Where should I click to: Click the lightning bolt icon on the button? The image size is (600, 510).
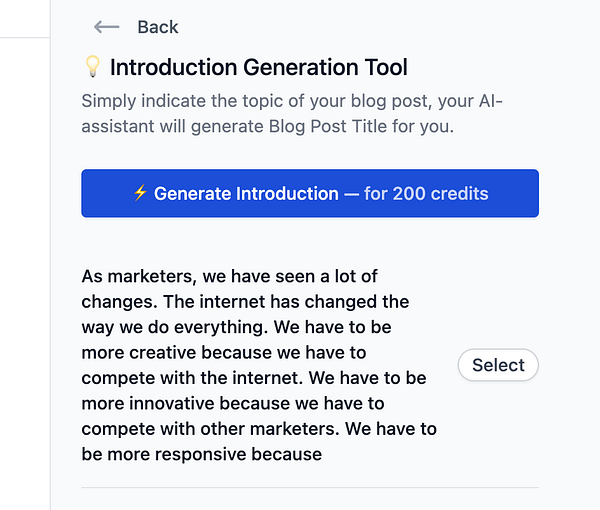tap(140, 193)
